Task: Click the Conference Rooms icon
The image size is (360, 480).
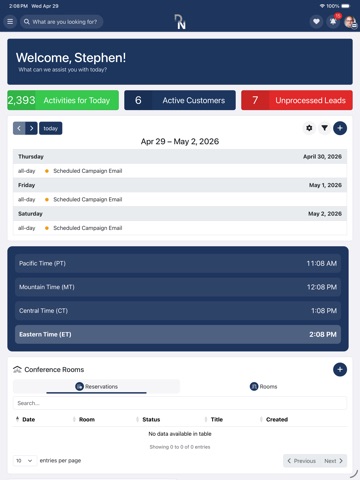Action: pyautogui.click(x=17, y=369)
